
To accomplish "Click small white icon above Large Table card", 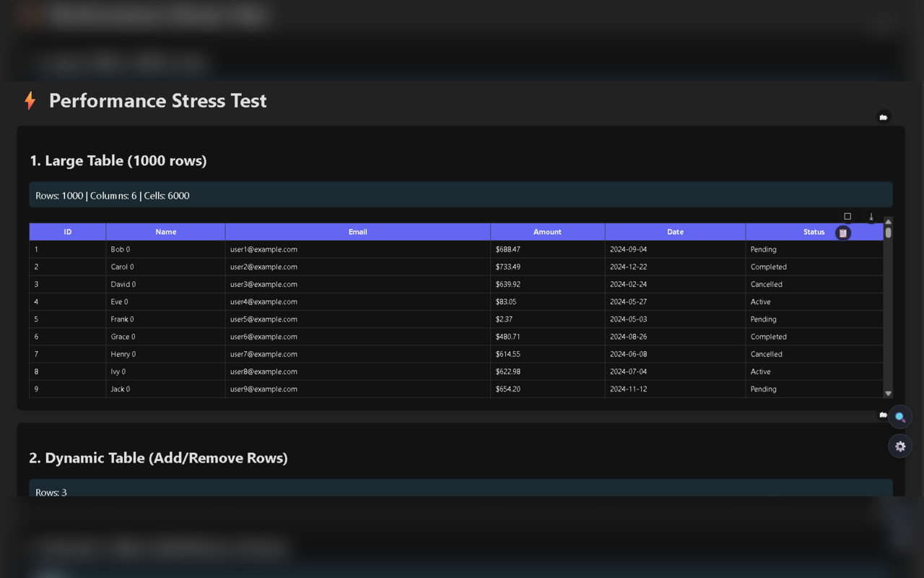I will [884, 117].
